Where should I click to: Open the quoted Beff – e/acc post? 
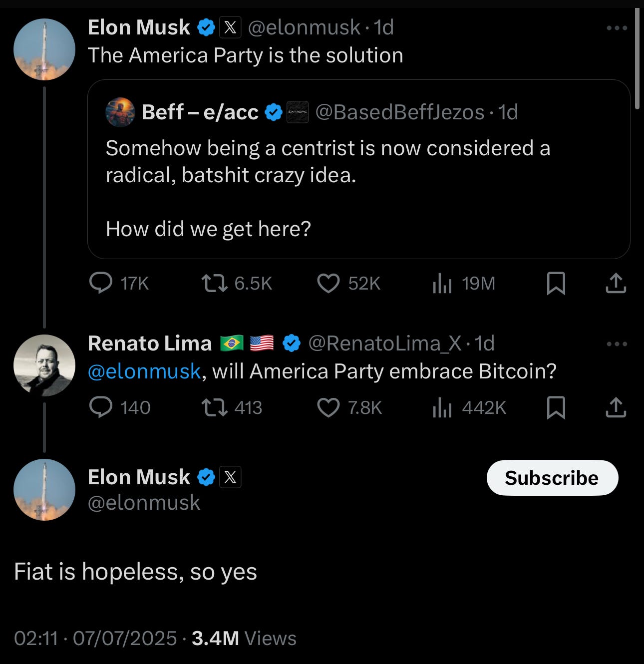[x=358, y=190]
